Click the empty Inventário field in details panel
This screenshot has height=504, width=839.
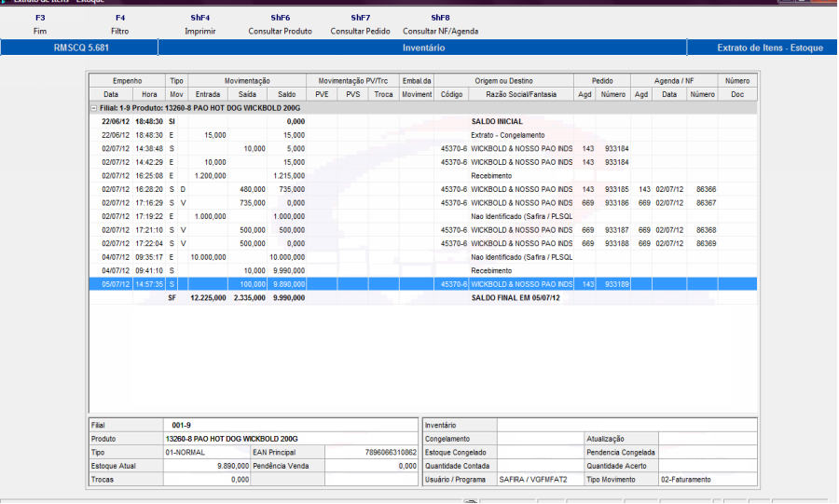(627, 426)
